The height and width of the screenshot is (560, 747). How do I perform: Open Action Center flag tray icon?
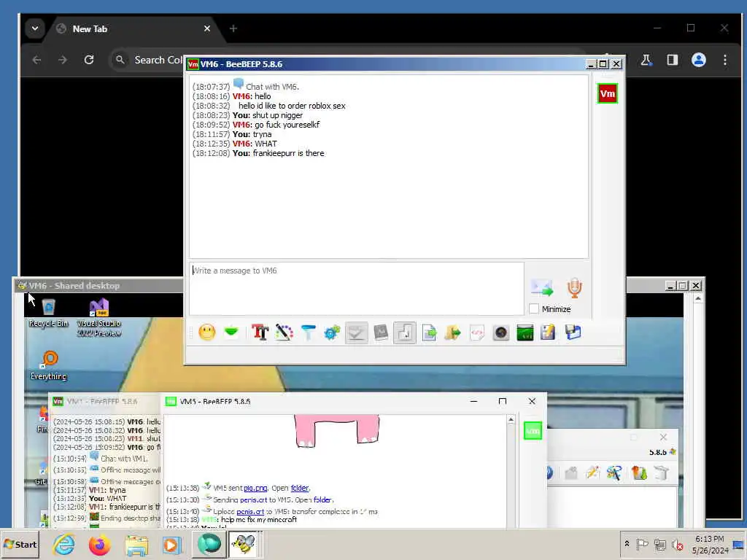point(642,544)
